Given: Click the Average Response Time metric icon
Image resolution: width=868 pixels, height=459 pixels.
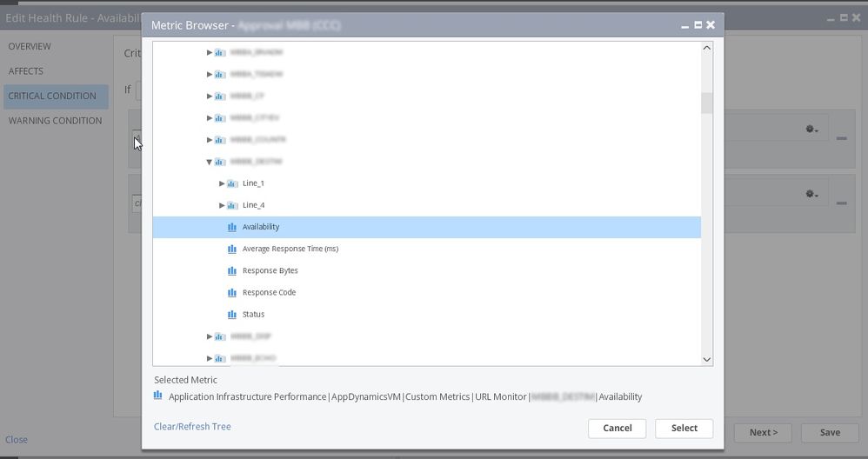Looking at the screenshot, I should (231, 249).
